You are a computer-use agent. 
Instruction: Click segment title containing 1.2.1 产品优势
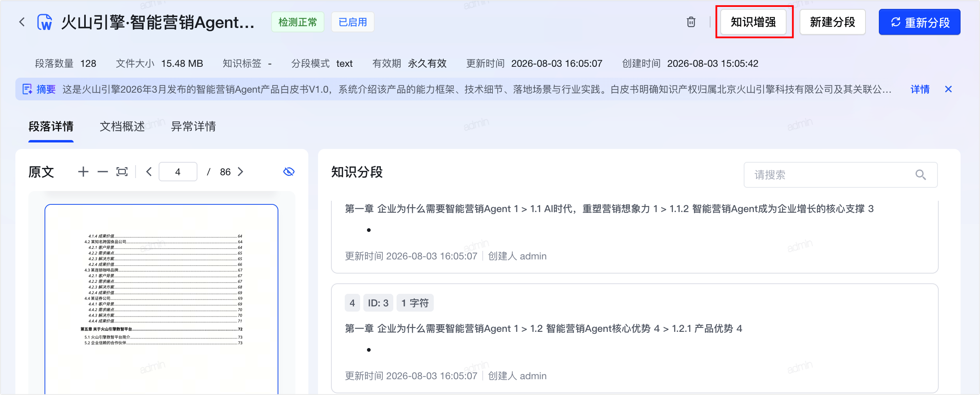(x=543, y=328)
